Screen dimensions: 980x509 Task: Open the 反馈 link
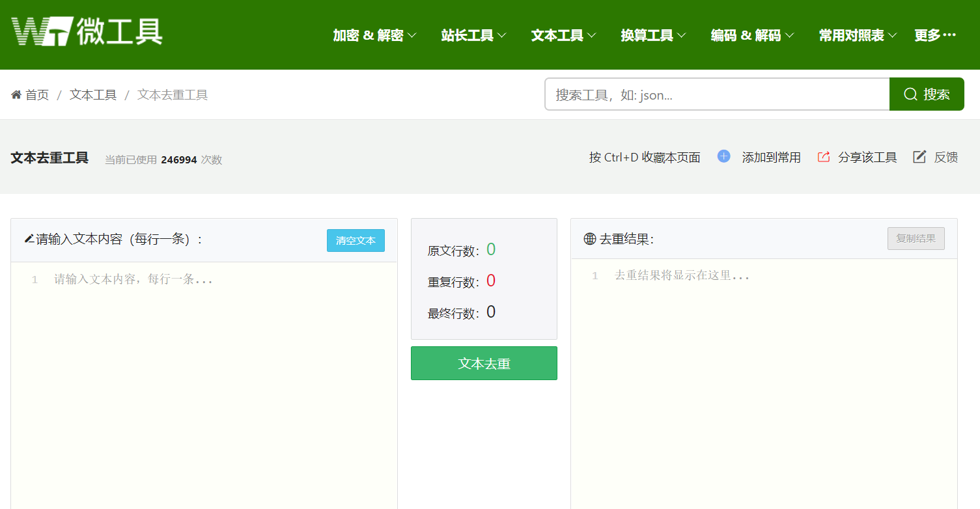(945, 157)
